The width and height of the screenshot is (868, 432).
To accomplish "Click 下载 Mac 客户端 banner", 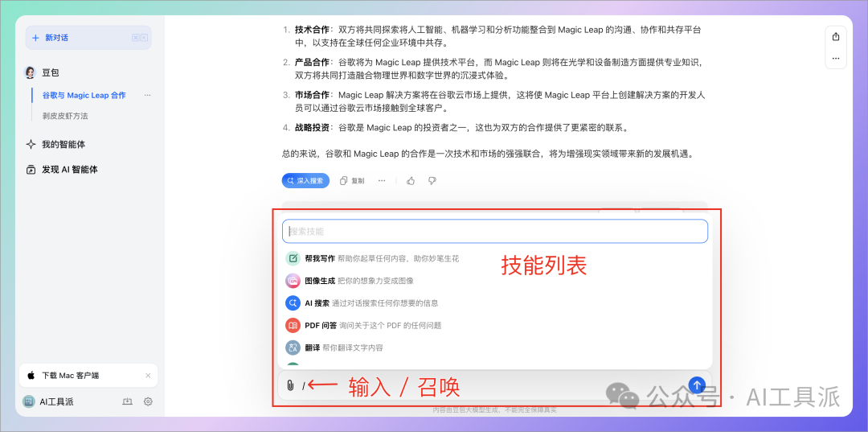I will (x=88, y=376).
